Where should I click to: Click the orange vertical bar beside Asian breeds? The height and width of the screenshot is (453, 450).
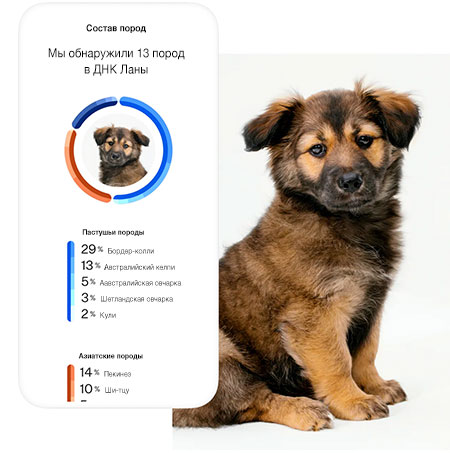[71, 383]
